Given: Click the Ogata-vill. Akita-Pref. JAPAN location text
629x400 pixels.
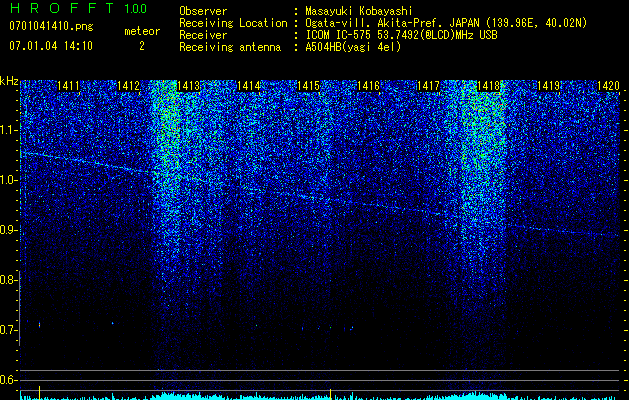Looking at the screenshot, I should [x=446, y=23].
